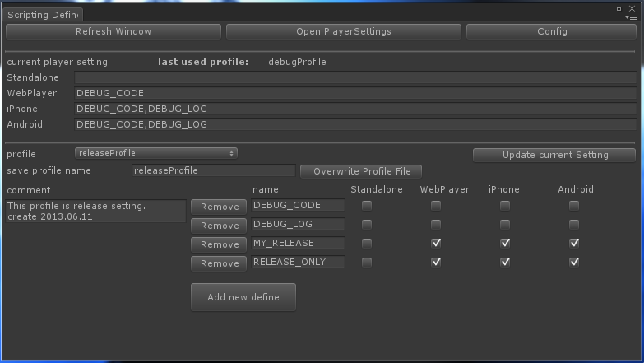Remove the DEBUG_CODE define
Viewport: 644px width, 363px height.
coord(219,207)
